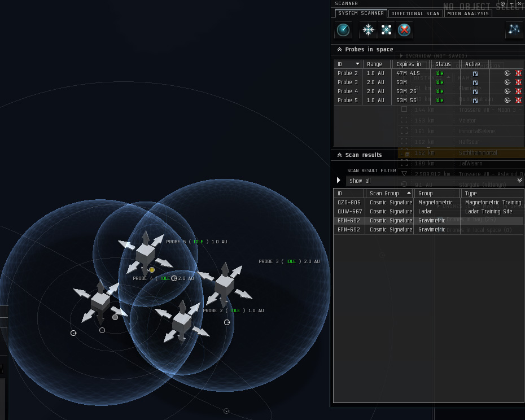Select the Probe 3 row name
This screenshot has height=420, width=525.
click(348, 82)
